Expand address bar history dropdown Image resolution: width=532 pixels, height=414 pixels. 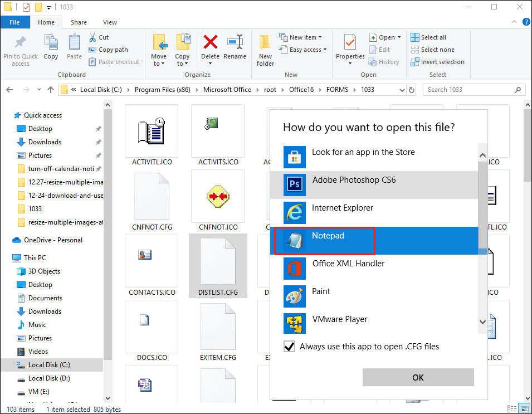[402, 90]
